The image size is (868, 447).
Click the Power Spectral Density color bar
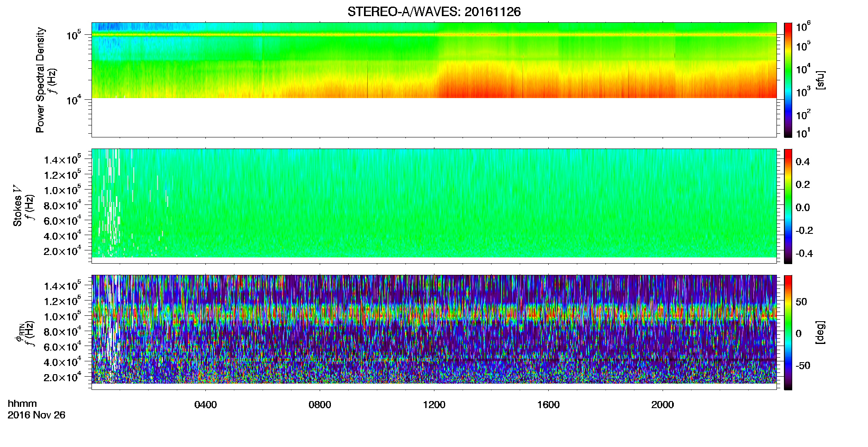point(788,80)
